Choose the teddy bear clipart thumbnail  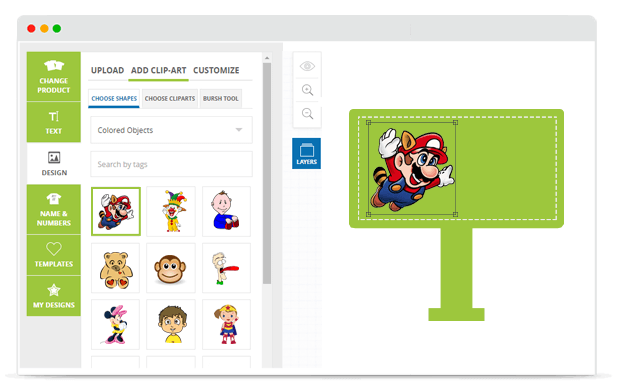[115, 268]
